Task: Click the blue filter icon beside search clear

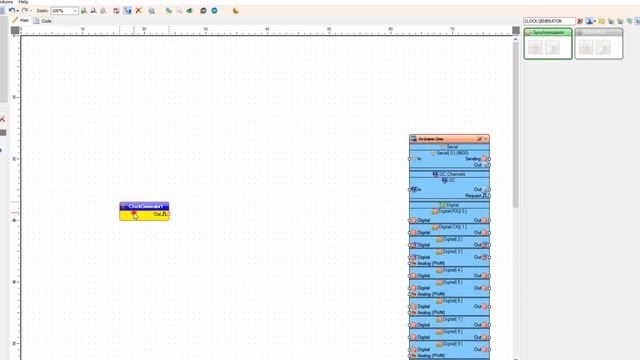Action: click(589, 21)
